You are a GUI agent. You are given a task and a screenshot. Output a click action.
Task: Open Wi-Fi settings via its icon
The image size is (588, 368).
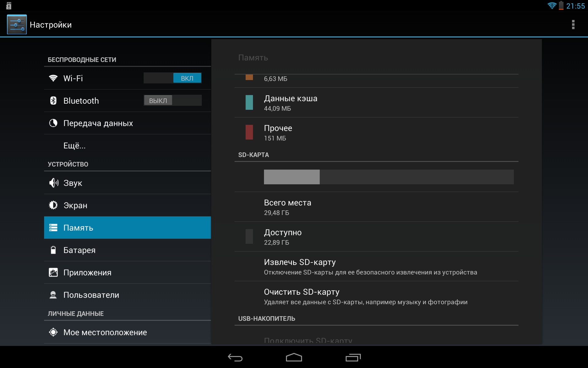pyautogui.click(x=53, y=78)
